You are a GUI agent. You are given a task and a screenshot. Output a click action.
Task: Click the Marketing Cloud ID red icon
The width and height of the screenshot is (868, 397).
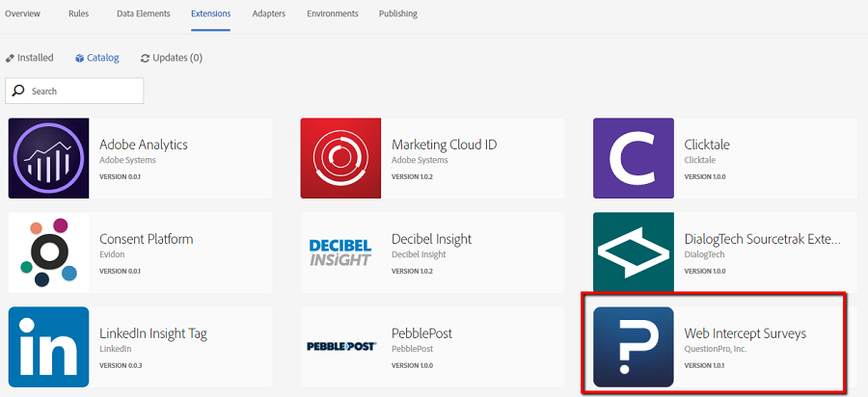[340, 158]
